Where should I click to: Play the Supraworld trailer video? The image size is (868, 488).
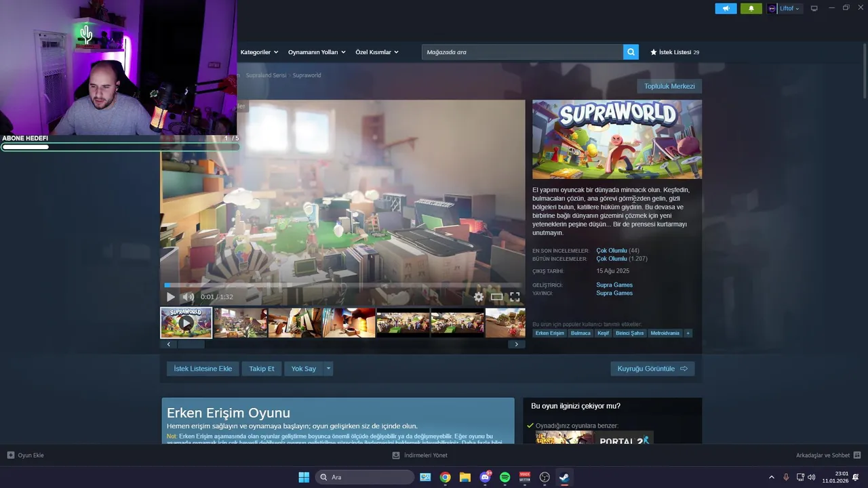170,297
